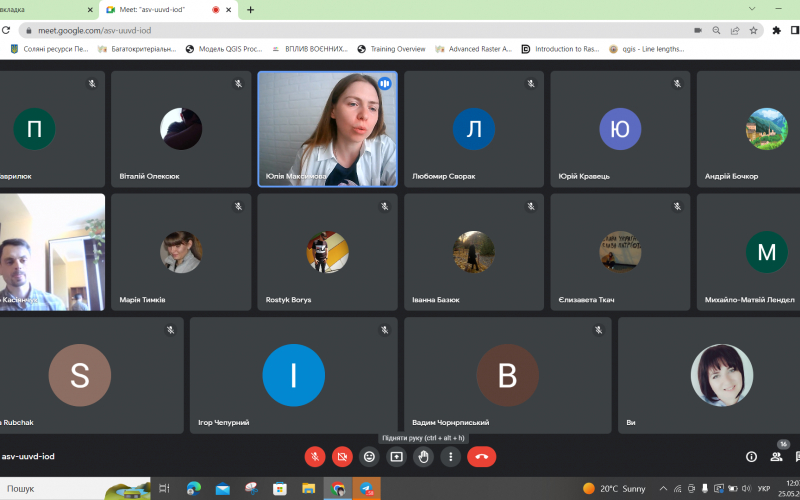The width and height of the screenshot is (800, 500).
Task: Toggle the raise hand button
Action: click(x=424, y=457)
